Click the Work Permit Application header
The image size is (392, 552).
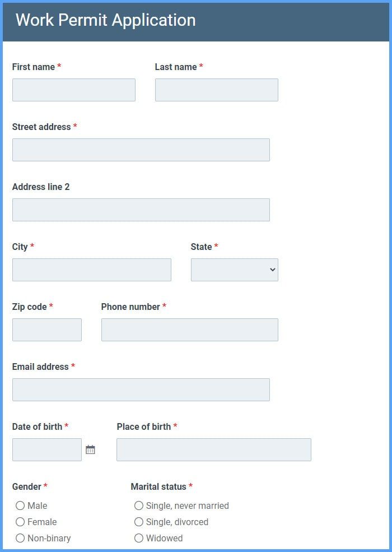click(106, 19)
